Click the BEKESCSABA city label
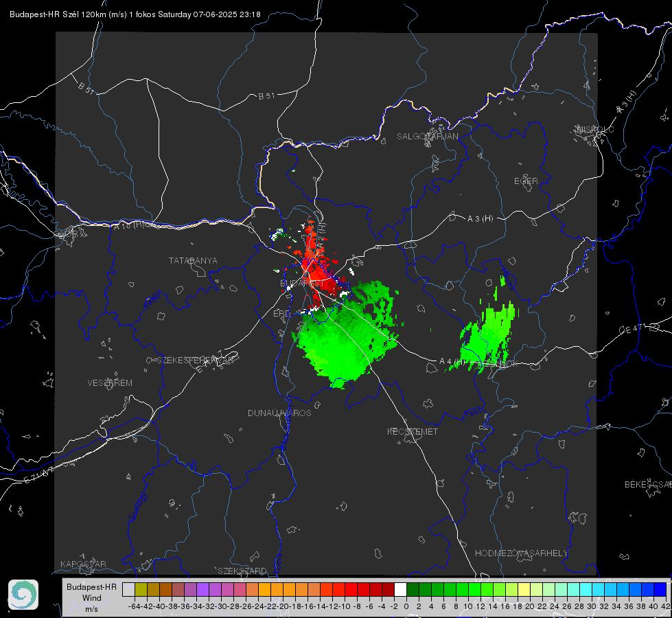Image resolution: width=672 pixels, height=618 pixels. click(648, 484)
